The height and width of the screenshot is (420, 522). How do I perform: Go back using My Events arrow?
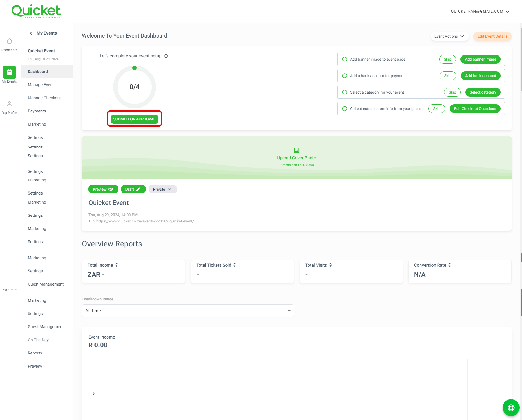point(31,33)
